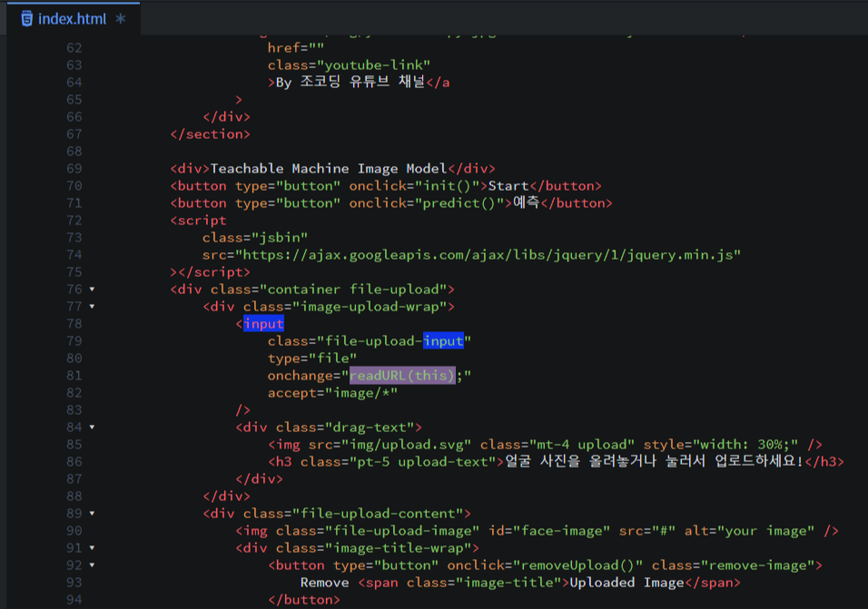Click the '예측' button label text

(526, 202)
